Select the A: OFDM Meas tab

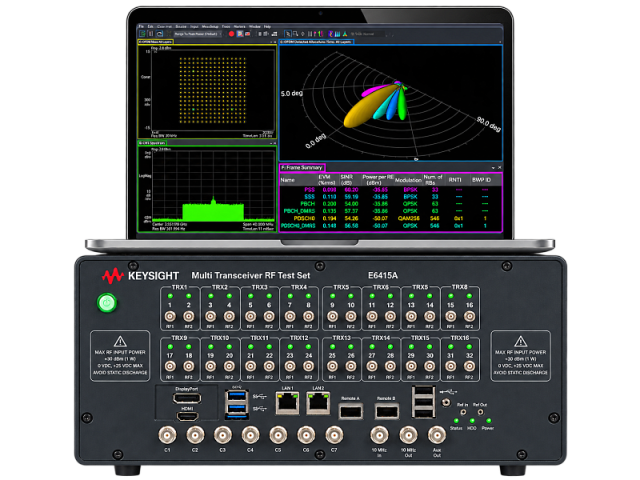click(156, 42)
